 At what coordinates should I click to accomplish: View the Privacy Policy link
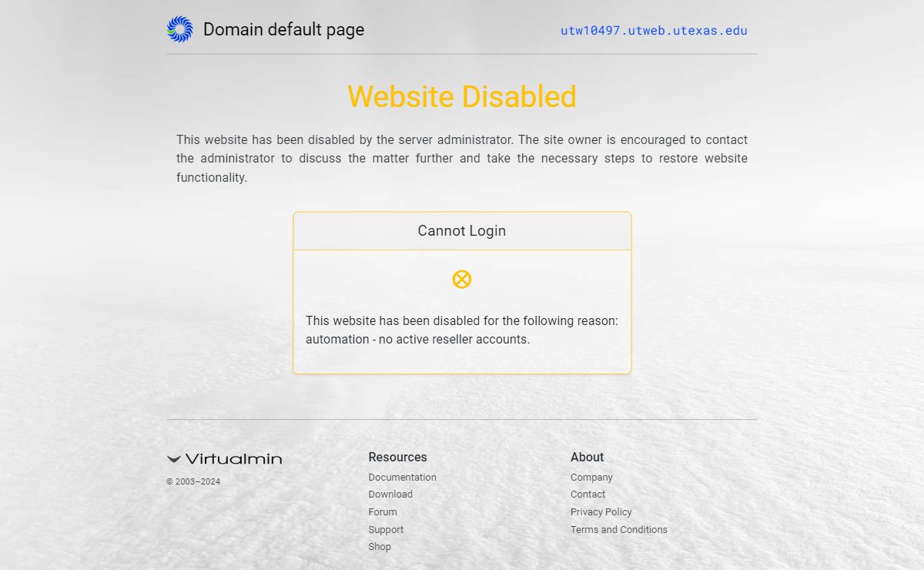point(601,512)
